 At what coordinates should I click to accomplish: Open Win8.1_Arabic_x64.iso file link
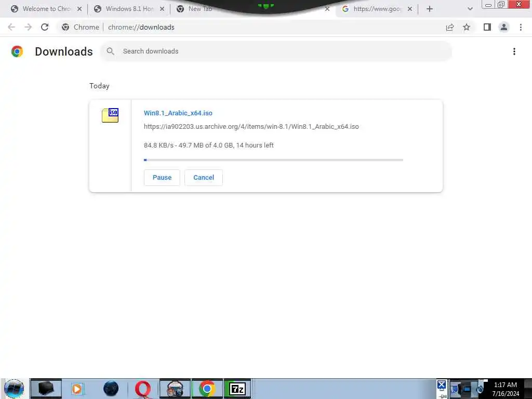(178, 113)
